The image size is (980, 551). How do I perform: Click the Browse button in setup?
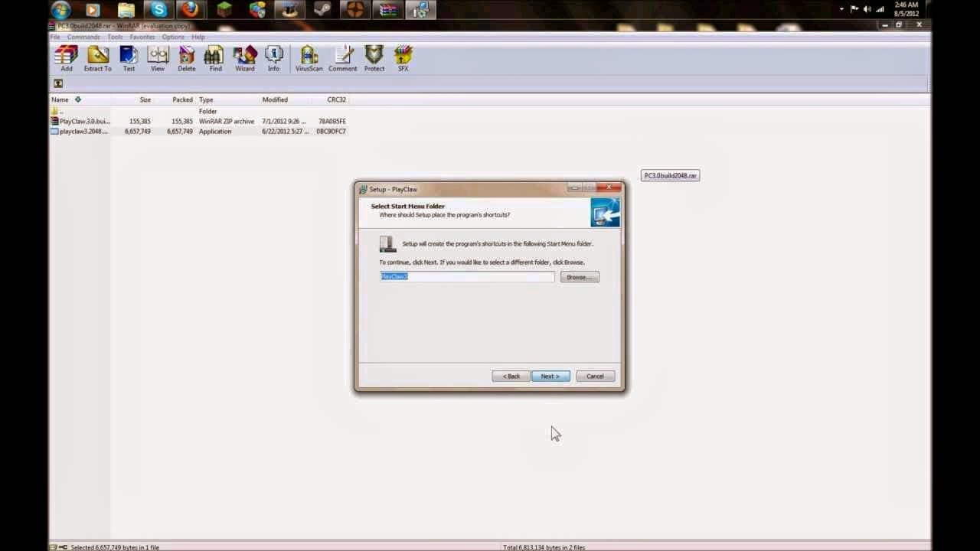click(x=580, y=277)
